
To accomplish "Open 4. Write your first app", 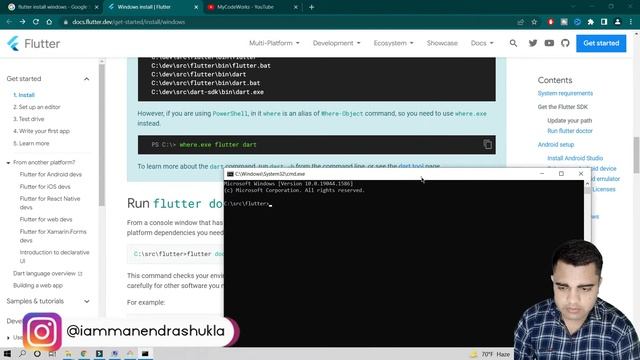I will click(x=41, y=131).
